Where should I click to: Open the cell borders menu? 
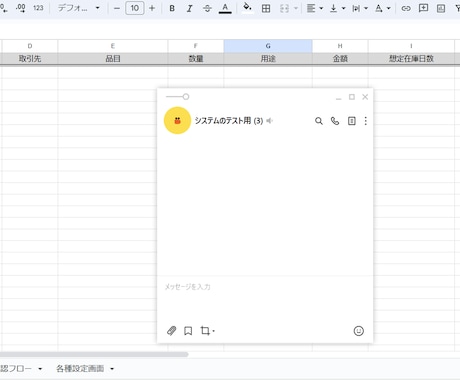point(266,8)
